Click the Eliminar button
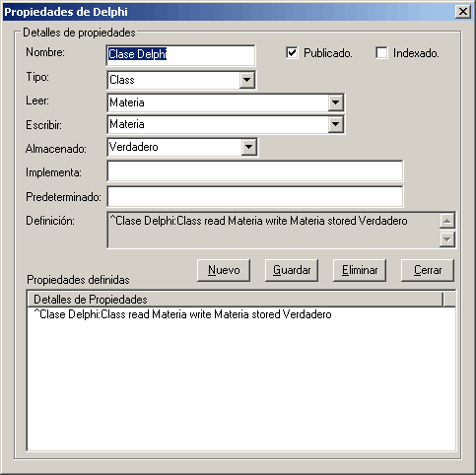This screenshot has width=476, height=475. (x=360, y=270)
